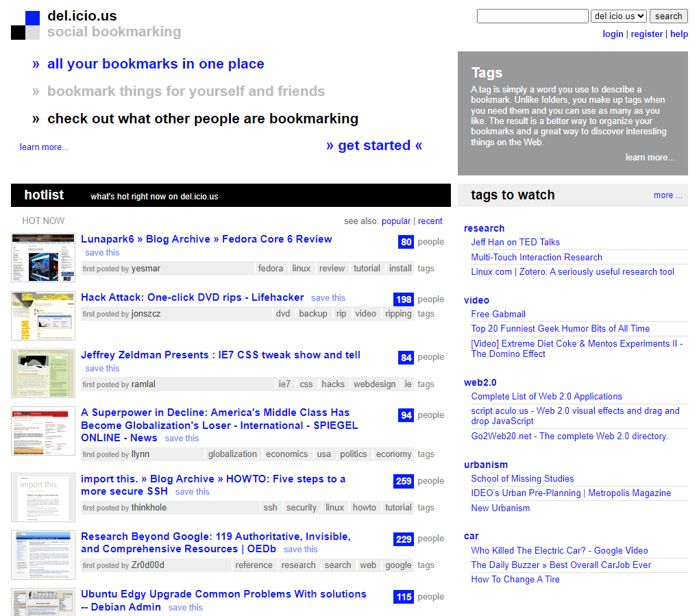This screenshot has width=699, height=616.
Task: Open user jonszcz's profile
Action: point(146,314)
